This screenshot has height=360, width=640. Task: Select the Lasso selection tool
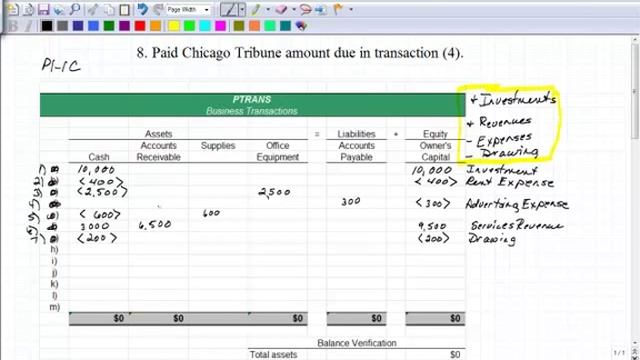[305, 9]
